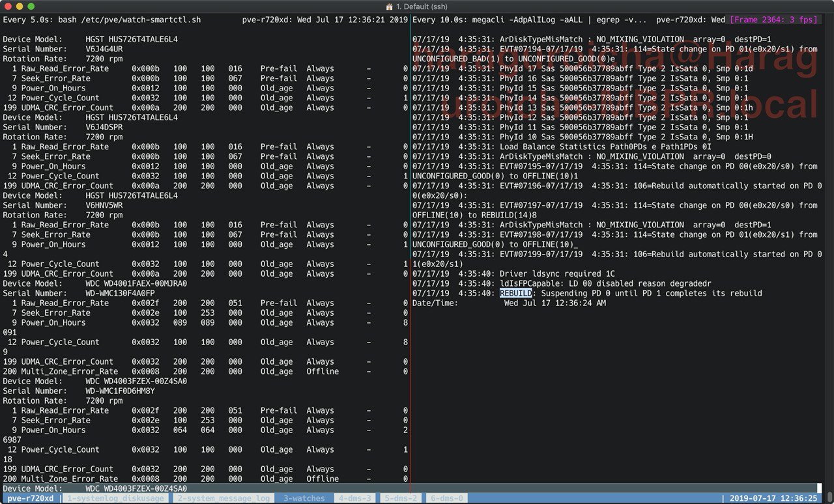834x504 pixels.
Task: Select serial number V6HNV5WR
Action: click(104, 205)
